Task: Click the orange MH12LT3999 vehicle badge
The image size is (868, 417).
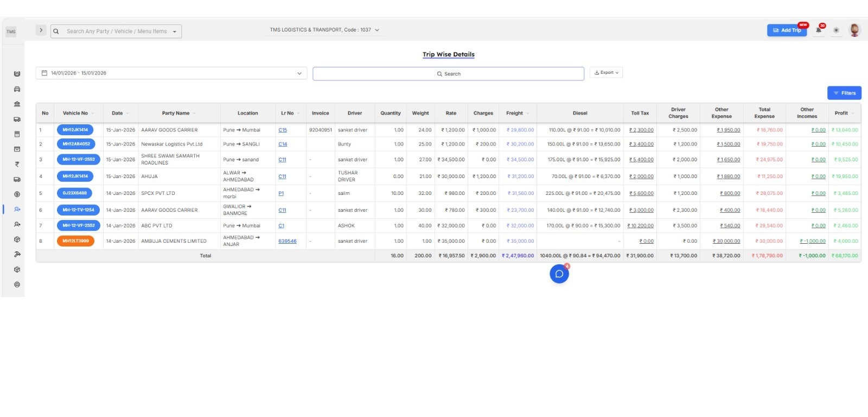Action: coord(75,241)
